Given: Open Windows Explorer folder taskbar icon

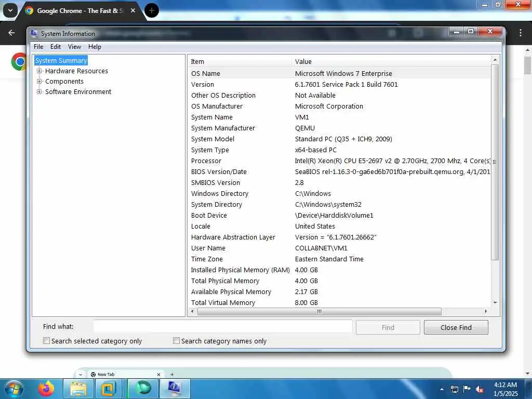Looking at the screenshot, I should 78,389.
